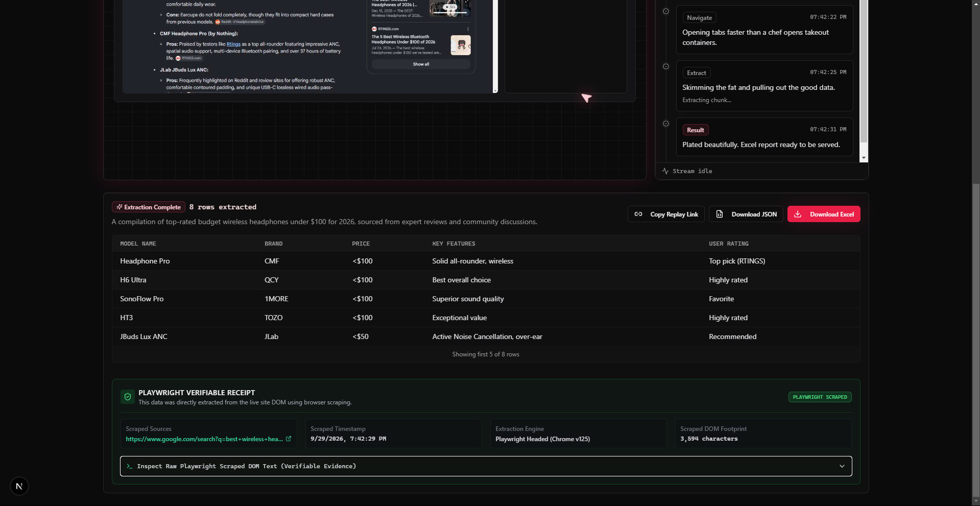980x506 pixels.
Task: Click the activity log scrollbar down arrow
Action: (864, 158)
